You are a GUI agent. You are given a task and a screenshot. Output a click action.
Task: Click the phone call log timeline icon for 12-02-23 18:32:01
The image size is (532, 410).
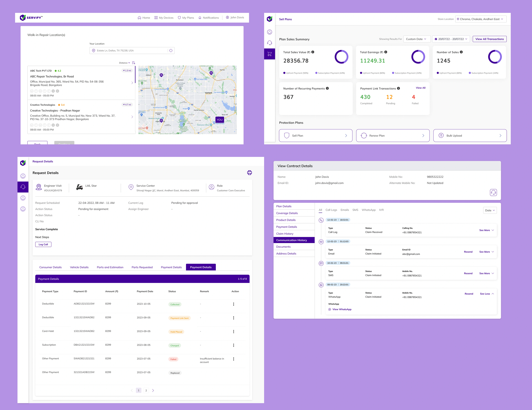point(321,220)
